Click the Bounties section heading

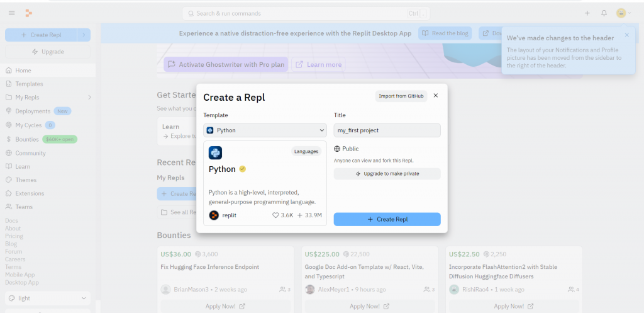pos(174,236)
